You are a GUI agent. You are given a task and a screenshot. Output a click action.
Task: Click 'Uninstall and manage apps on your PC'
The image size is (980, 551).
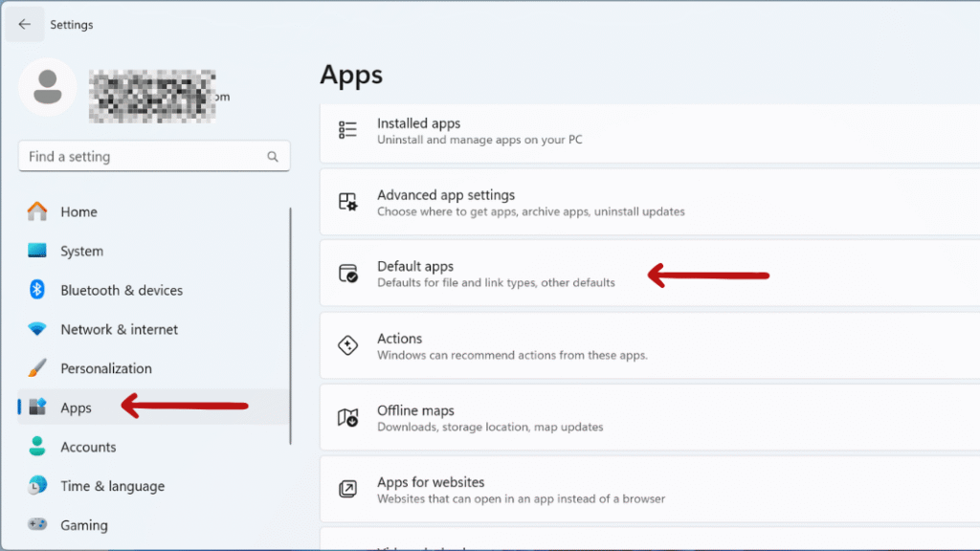click(x=479, y=140)
